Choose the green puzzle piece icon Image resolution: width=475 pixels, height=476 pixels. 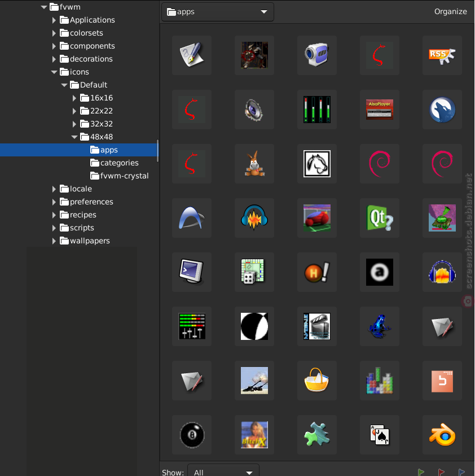coord(317,435)
